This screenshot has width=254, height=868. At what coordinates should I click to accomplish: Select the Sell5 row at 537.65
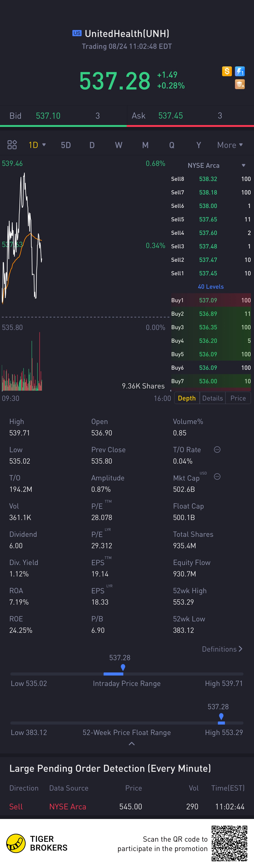(211, 219)
